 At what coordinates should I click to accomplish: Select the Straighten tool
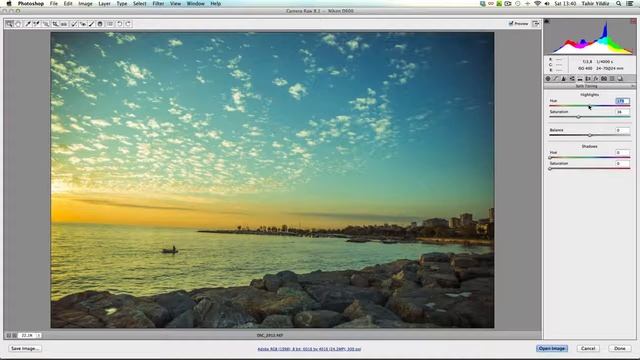(x=64, y=24)
